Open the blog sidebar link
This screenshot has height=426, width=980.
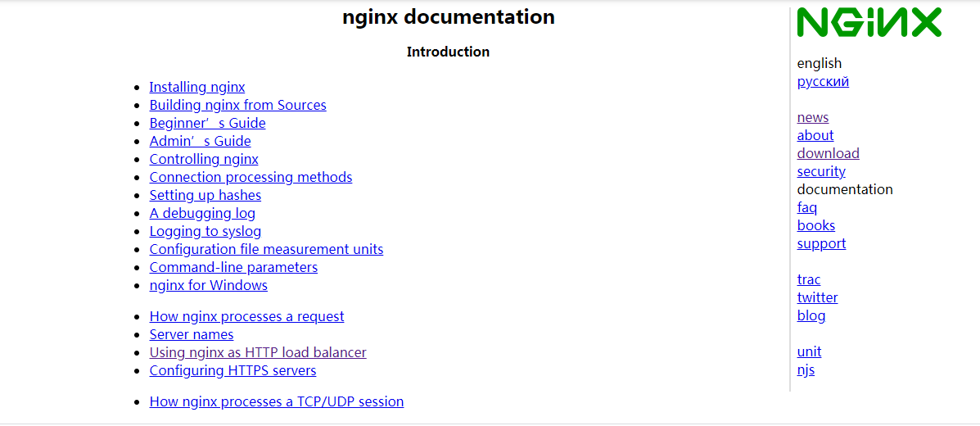[811, 316]
